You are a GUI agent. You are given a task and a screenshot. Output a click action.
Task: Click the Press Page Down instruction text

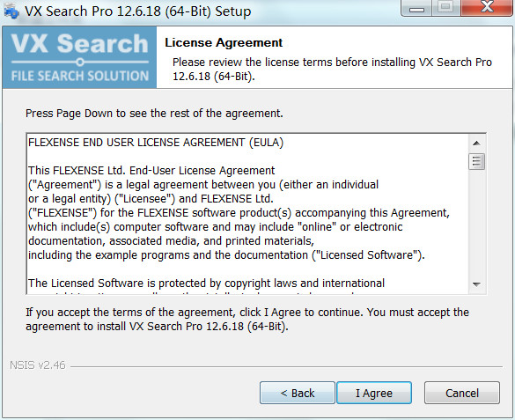(154, 114)
